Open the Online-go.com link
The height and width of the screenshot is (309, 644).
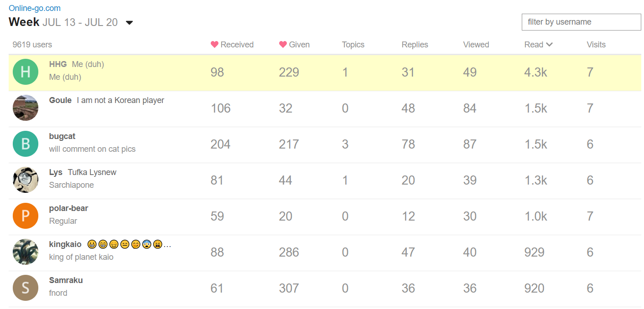35,8
